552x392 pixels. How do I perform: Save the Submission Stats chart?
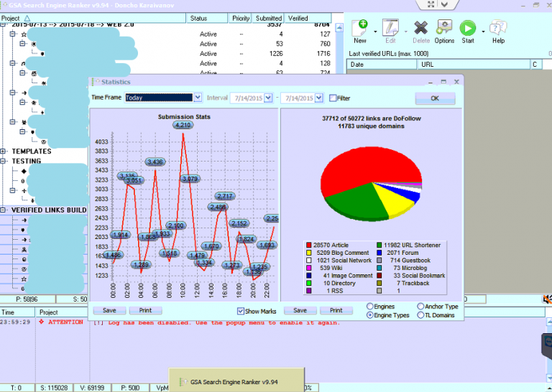(x=109, y=310)
